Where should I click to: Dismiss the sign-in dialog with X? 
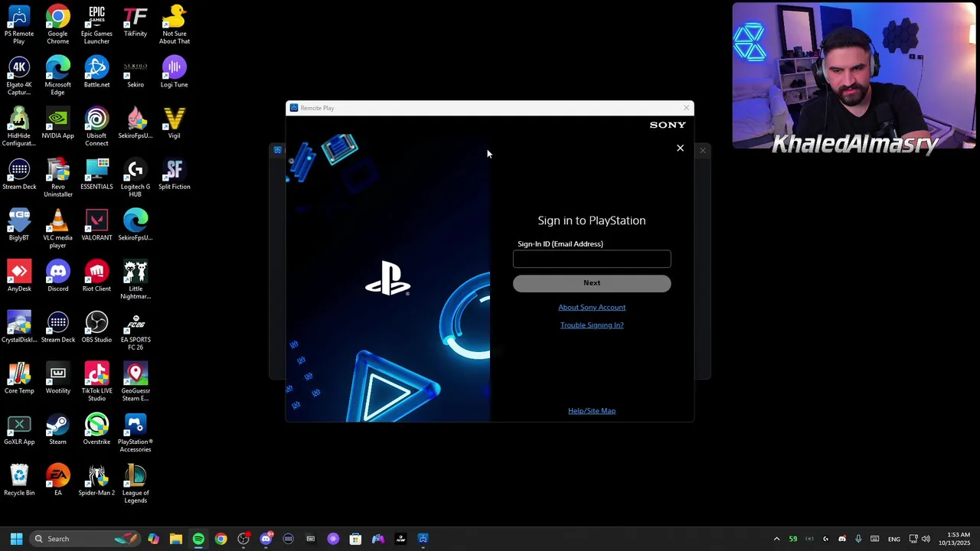pos(680,148)
